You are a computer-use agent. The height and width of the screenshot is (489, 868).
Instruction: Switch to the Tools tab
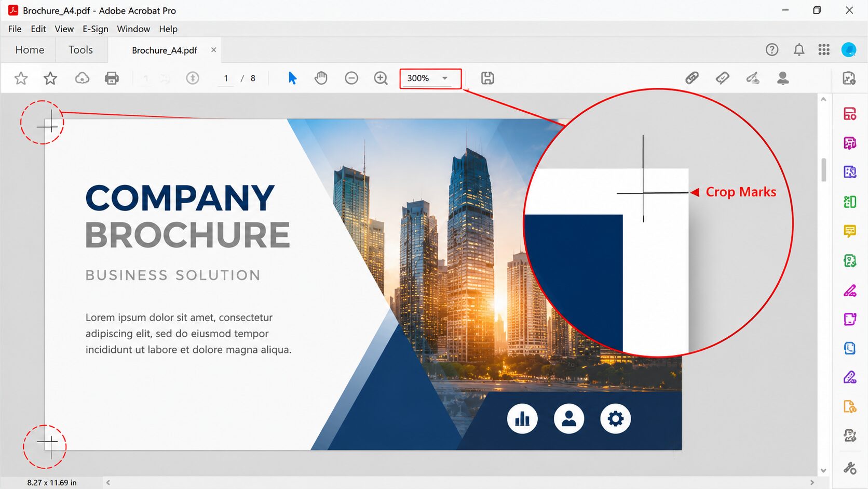(80, 50)
